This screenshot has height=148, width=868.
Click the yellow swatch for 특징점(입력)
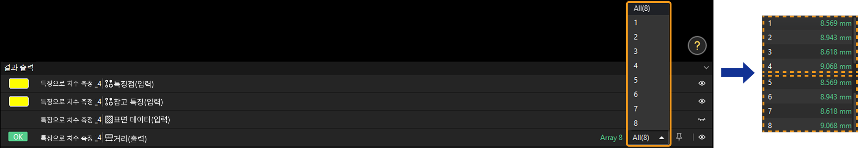point(19,83)
